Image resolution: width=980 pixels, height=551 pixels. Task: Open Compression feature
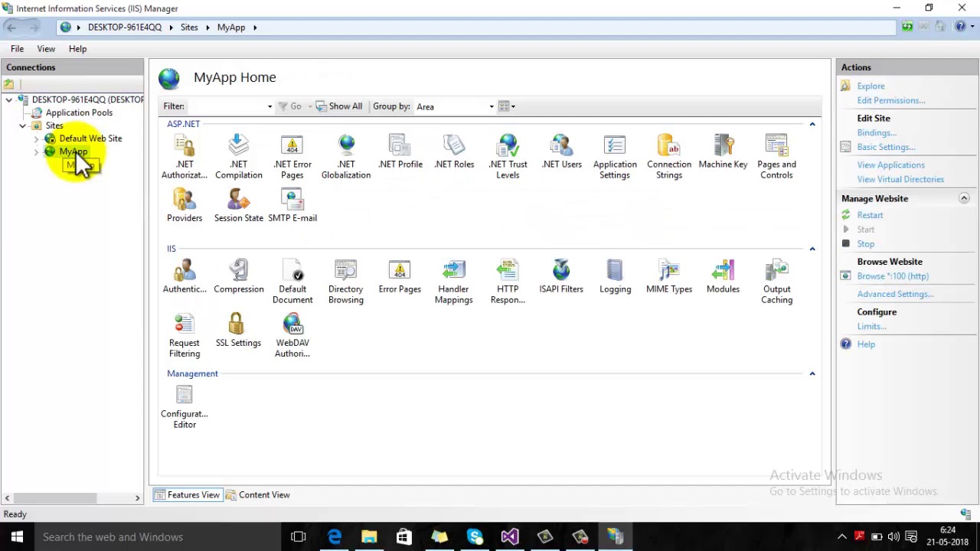click(x=238, y=277)
